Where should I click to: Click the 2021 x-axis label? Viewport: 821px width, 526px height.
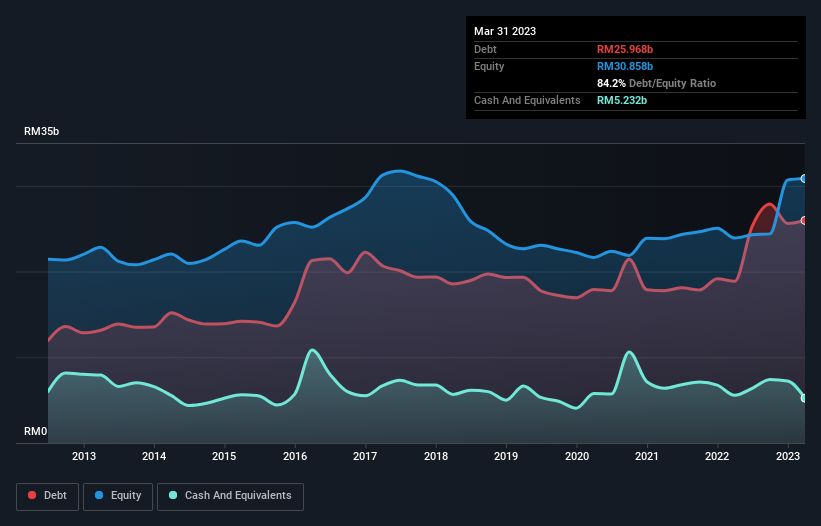click(x=647, y=456)
